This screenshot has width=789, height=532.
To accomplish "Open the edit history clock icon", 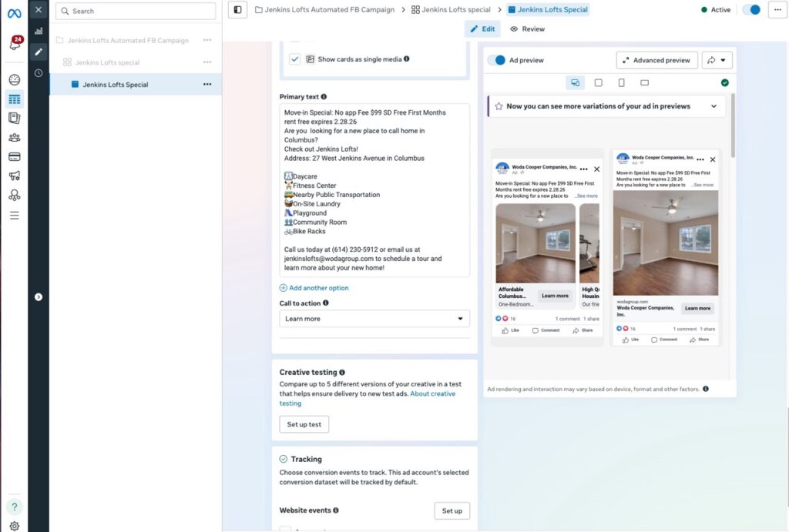I will click(x=38, y=72).
